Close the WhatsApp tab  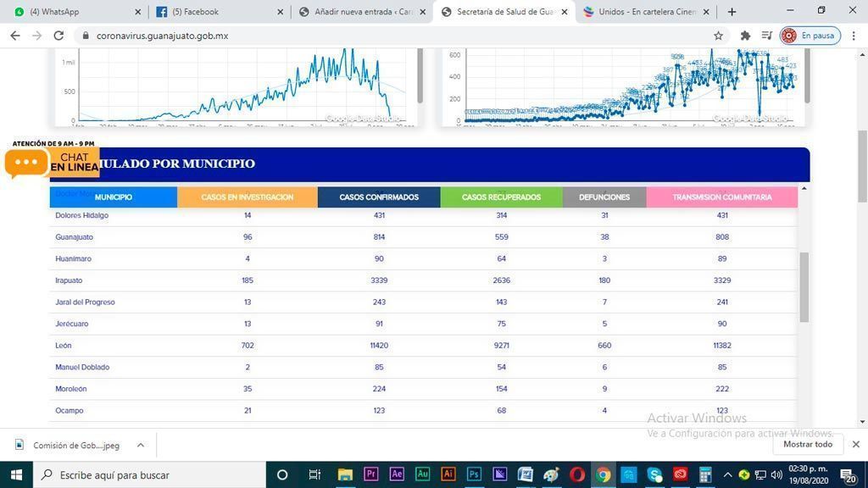(138, 12)
